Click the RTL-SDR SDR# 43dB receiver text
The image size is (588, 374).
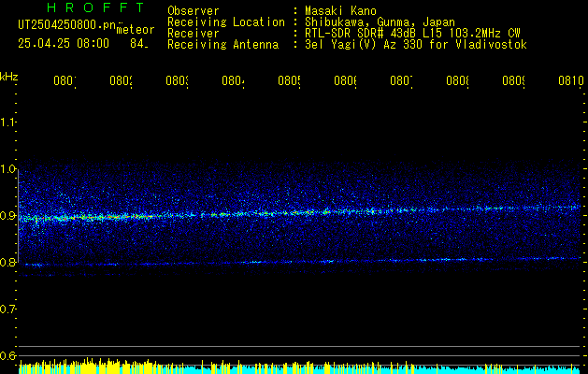coord(412,34)
